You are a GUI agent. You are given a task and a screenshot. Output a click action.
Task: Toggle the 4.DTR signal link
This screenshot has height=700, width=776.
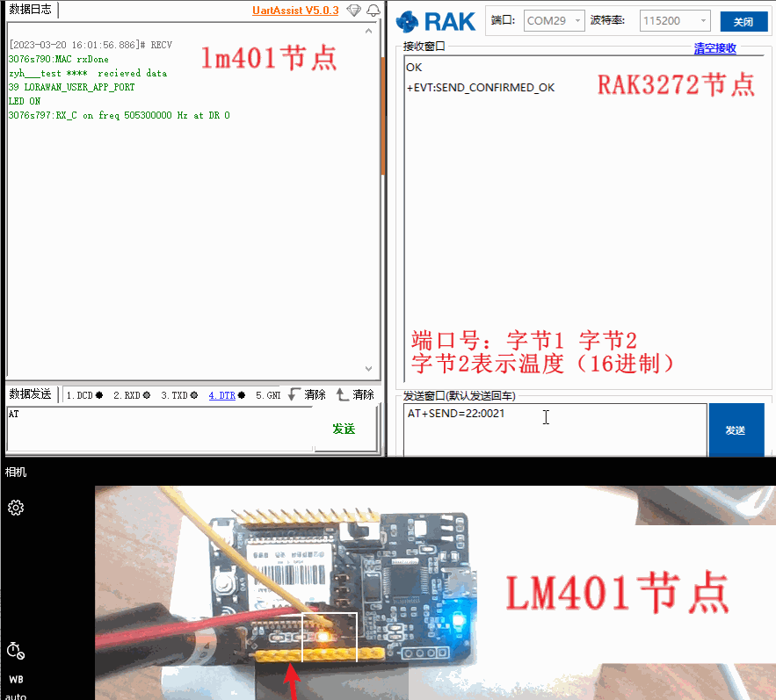(x=227, y=395)
